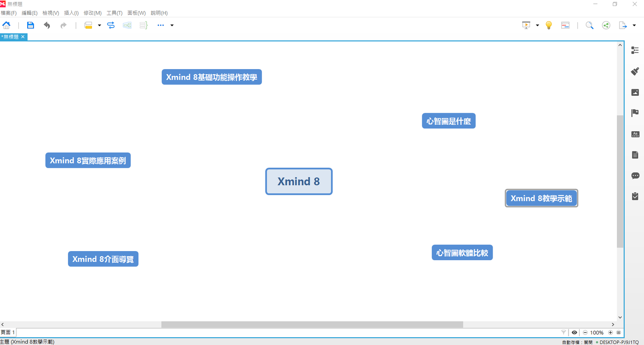Search the map with the magnifier icon
Viewport: 644px width, 345px height.
[x=589, y=25]
